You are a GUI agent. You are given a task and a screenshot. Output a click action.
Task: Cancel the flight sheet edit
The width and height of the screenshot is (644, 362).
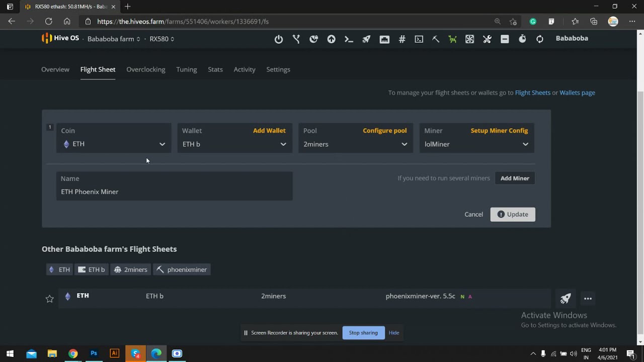(x=473, y=214)
